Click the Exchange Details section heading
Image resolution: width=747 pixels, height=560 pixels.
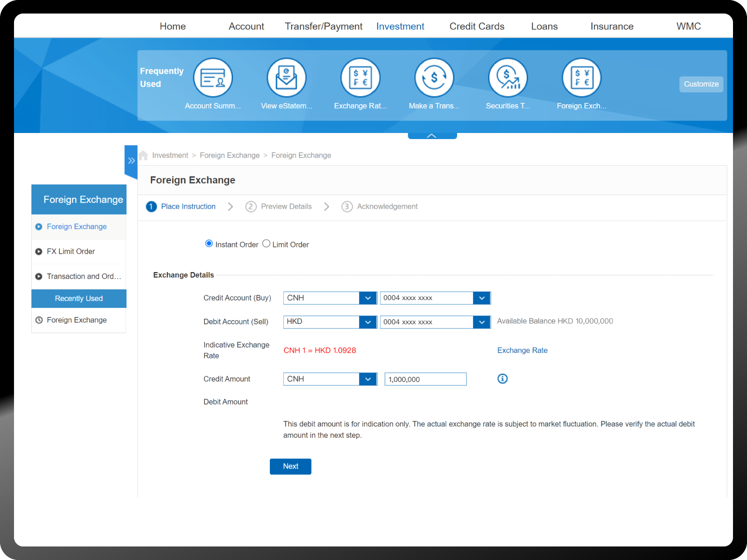pos(183,275)
